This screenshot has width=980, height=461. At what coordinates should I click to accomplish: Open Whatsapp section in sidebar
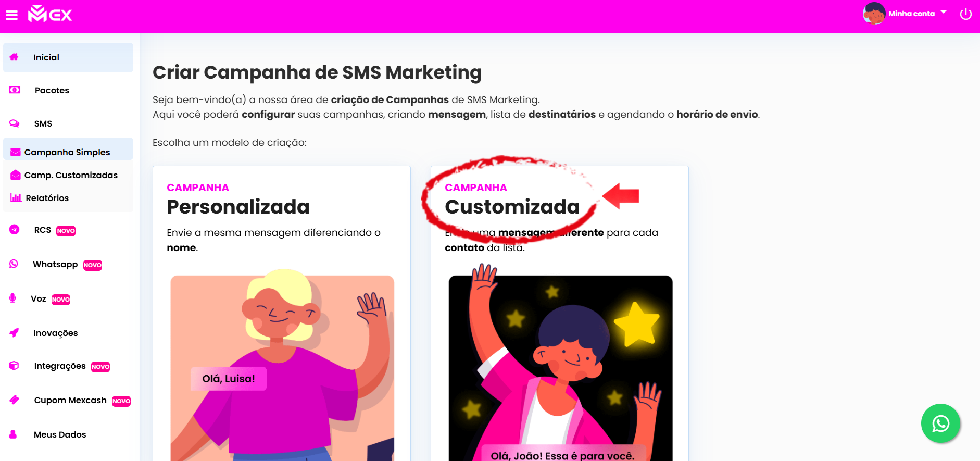68,265
